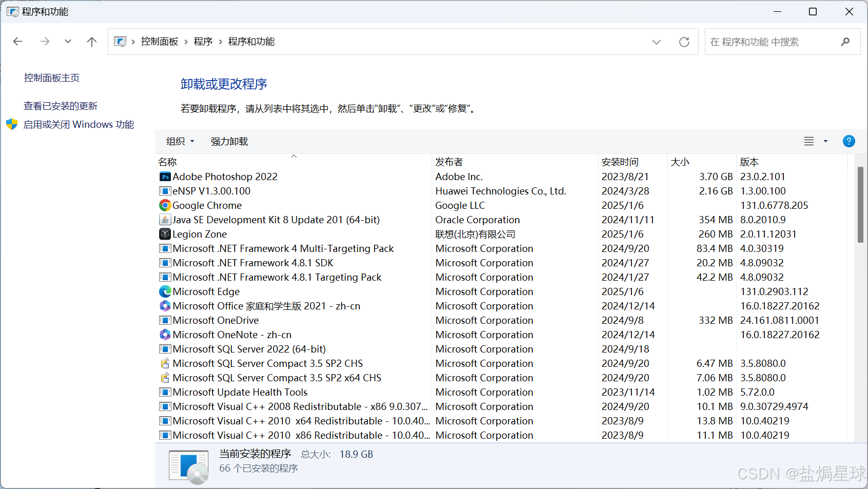868x489 pixels.
Task: Click the installed programs icon in details pane
Action: tap(188, 466)
